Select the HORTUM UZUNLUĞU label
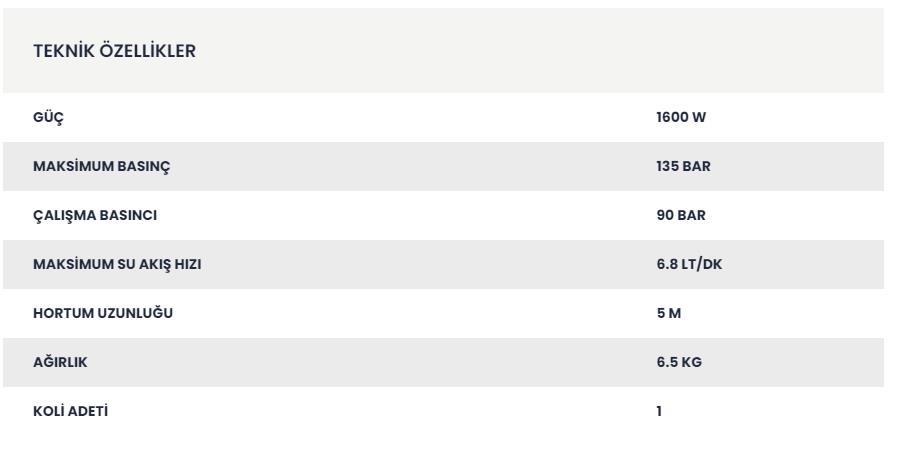Screen dimensions: 905x461 (x=103, y=313)
